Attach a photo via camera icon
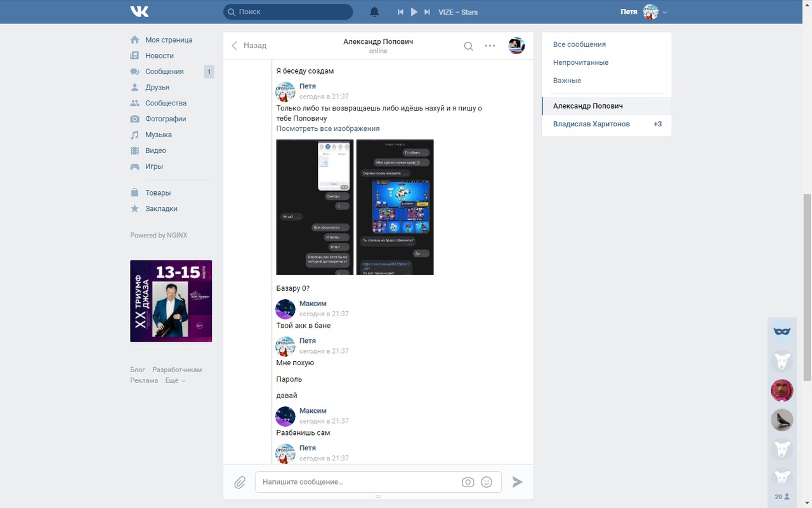The width and height of the screenshot is (812, 508). point(468,482)
